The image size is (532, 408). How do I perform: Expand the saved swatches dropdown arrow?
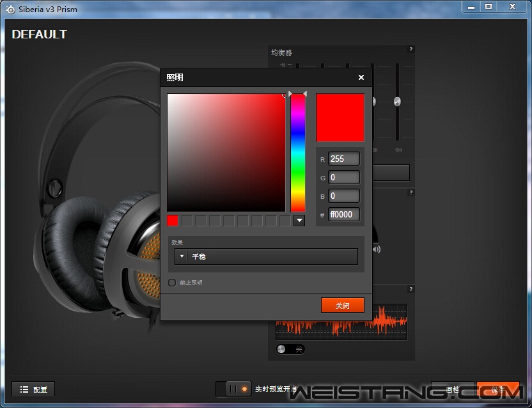[299, 221]
